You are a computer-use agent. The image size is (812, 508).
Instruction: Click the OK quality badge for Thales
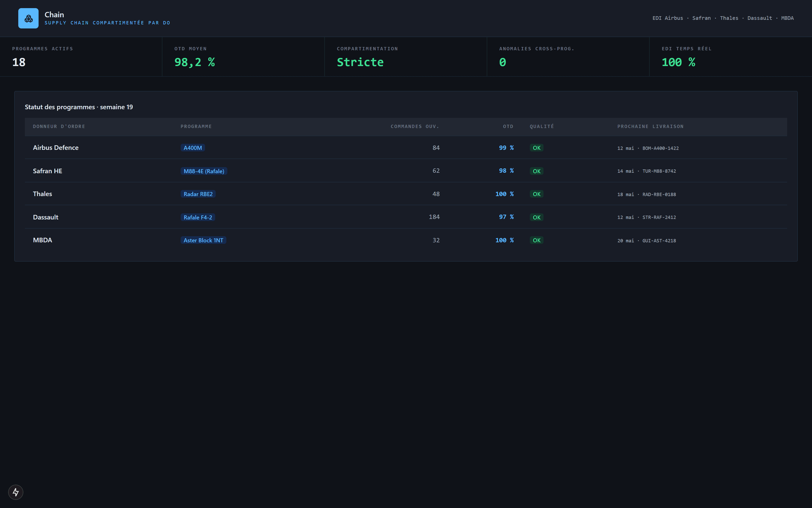536,194
